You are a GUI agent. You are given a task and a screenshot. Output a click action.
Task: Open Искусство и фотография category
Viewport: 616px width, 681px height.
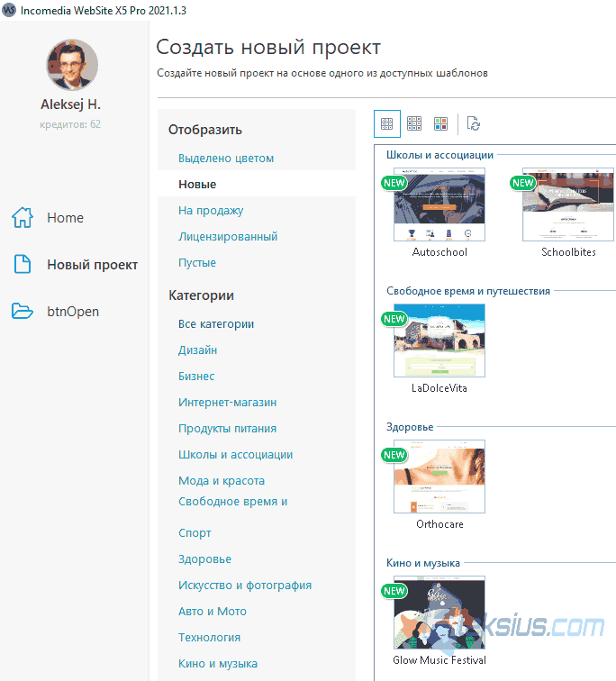coord(245,585)
